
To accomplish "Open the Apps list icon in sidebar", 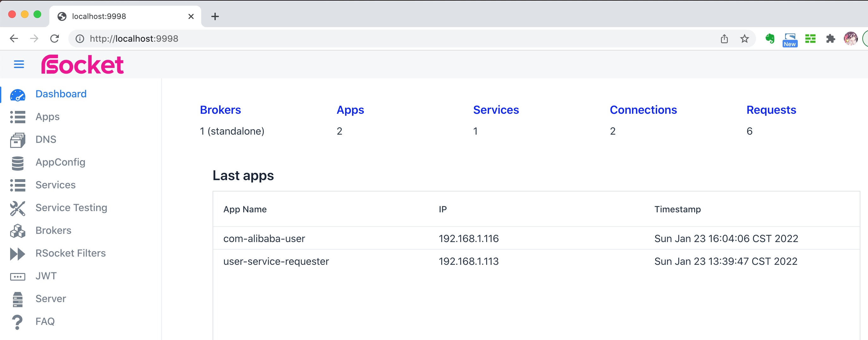I will pos(18,117).
